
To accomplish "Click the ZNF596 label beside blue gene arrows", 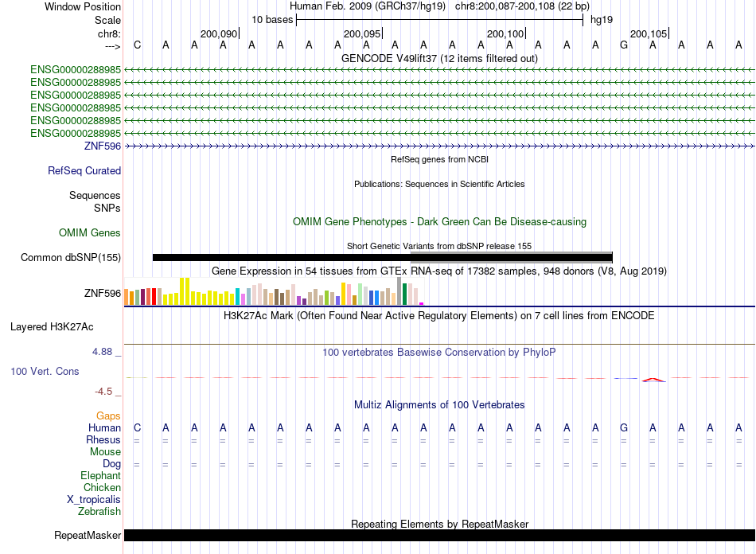I will pyautogui.click(x=102, y=146).
